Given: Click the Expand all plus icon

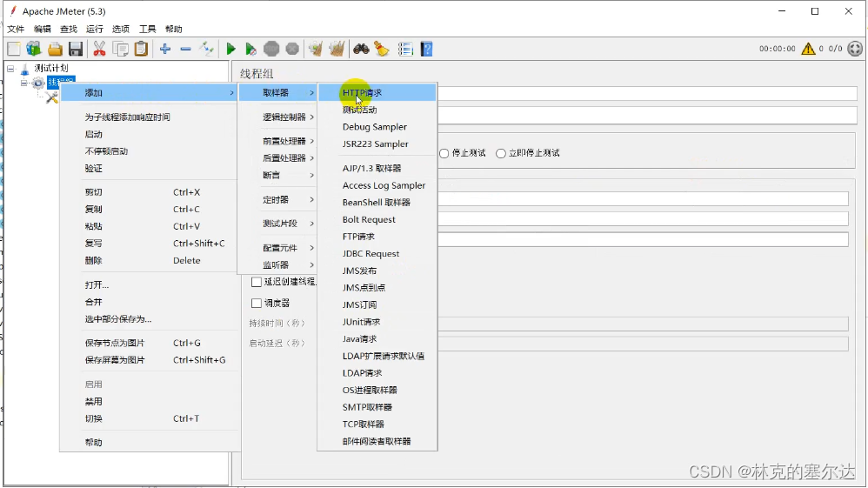Looking at the screenshot, I should [165, 49].
